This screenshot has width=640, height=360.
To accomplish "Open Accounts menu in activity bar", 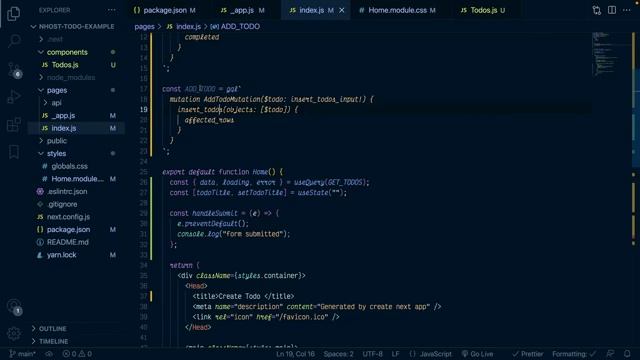I will tap(14, 307).
